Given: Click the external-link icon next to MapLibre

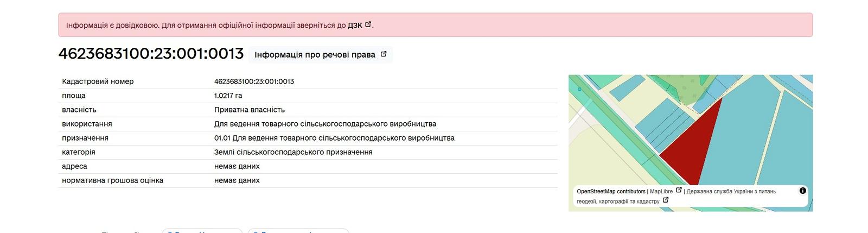Looking at the screenshot, I should [678, 191].
